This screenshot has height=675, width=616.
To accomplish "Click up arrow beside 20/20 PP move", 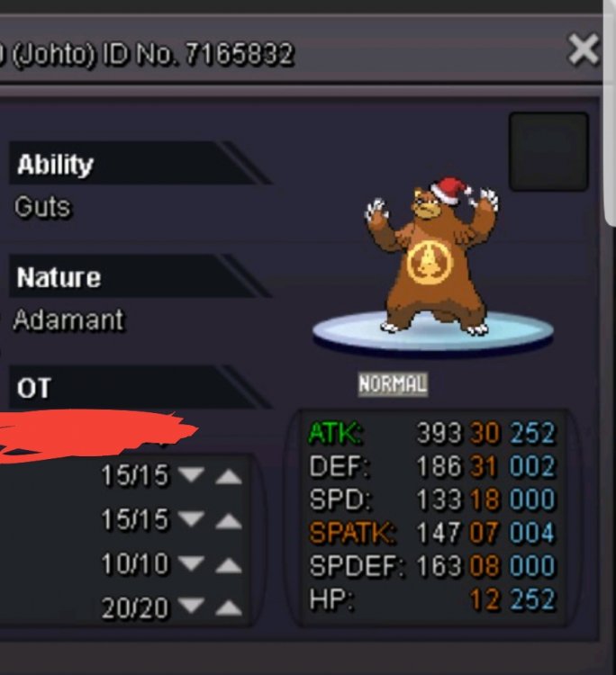I will coord(229,607).
